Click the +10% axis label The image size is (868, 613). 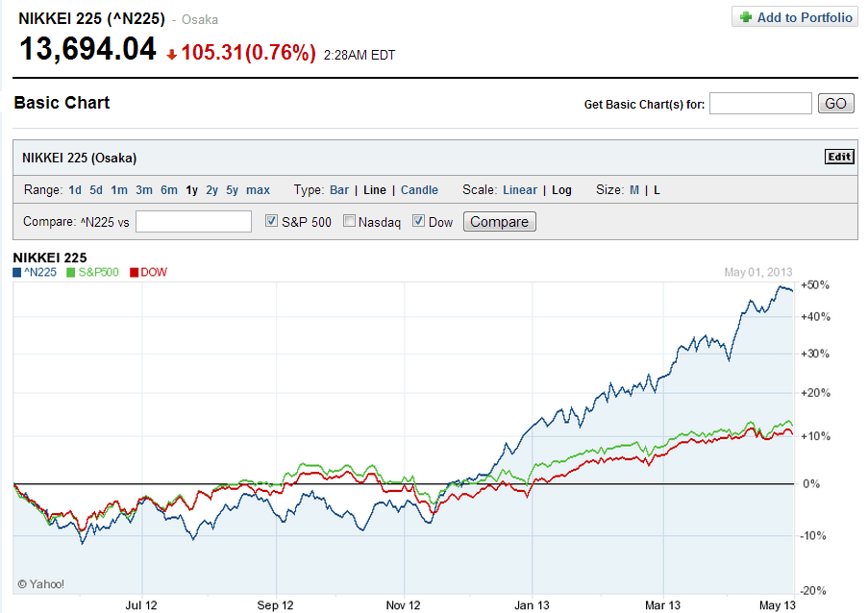click(x=815, y=436)
